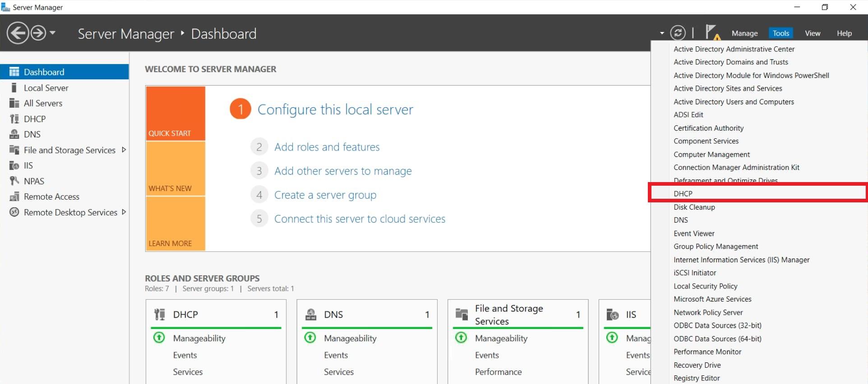Click the back navigation arrow icon
Image resolution: width=868 pixels, height=384 pixels.
tap(18, 33)
